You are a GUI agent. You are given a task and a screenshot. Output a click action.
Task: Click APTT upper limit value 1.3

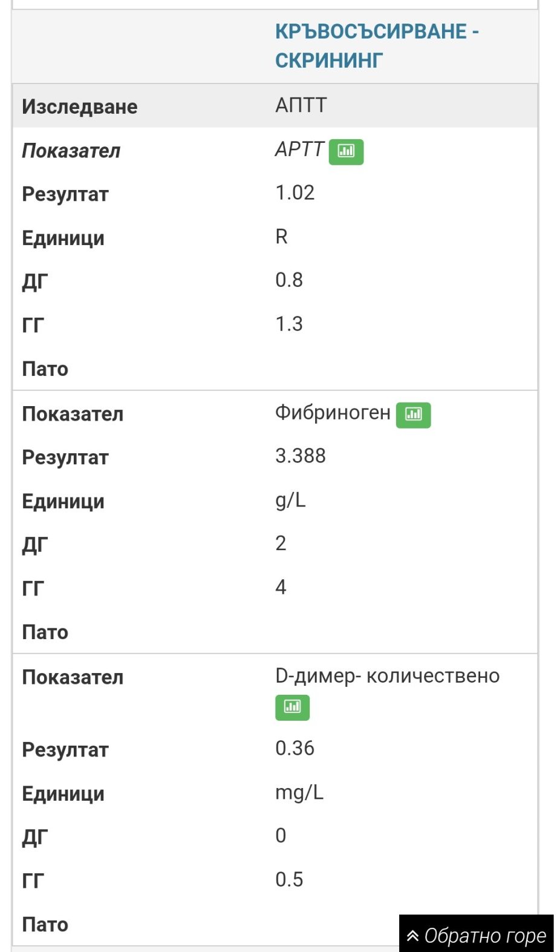[x=288, y=324]
